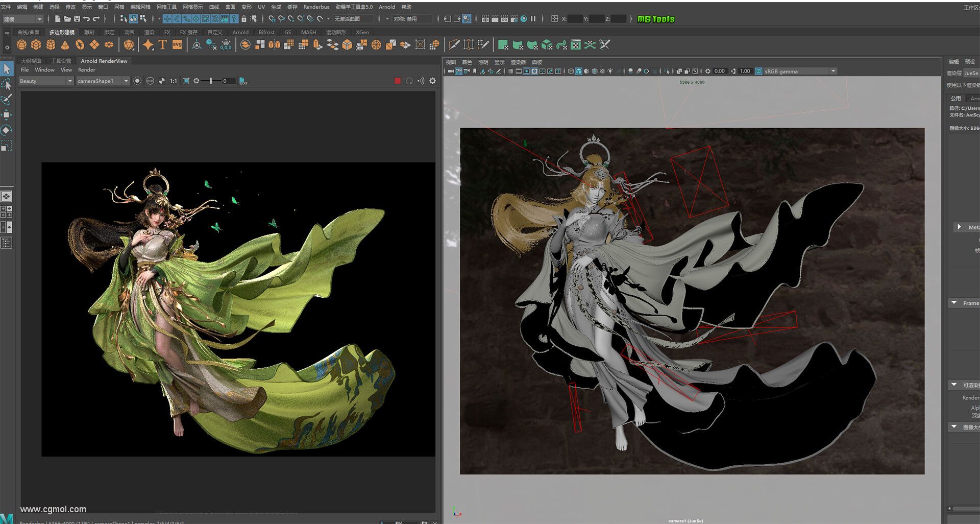Select the arrow Select tool in toolbox
The width and height of the screenshot is (980, 524).
pyautogui.click(x=7, y=68)
